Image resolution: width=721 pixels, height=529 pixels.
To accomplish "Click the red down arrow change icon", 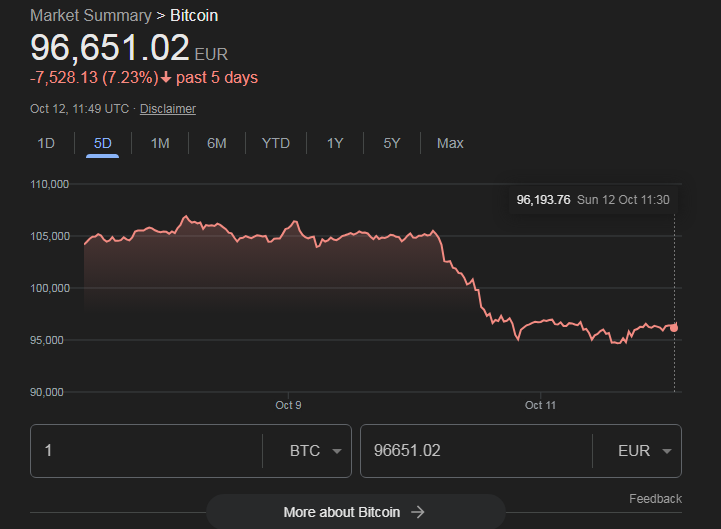I will tap(166, 78).
